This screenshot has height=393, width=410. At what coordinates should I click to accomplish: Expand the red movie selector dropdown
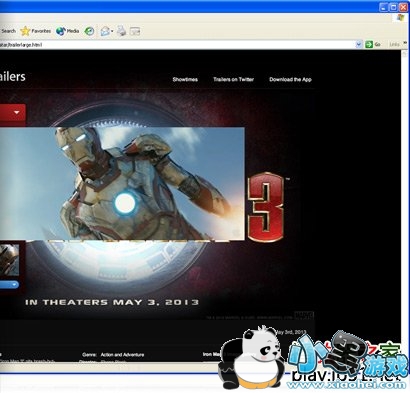(x=13, y=113)
